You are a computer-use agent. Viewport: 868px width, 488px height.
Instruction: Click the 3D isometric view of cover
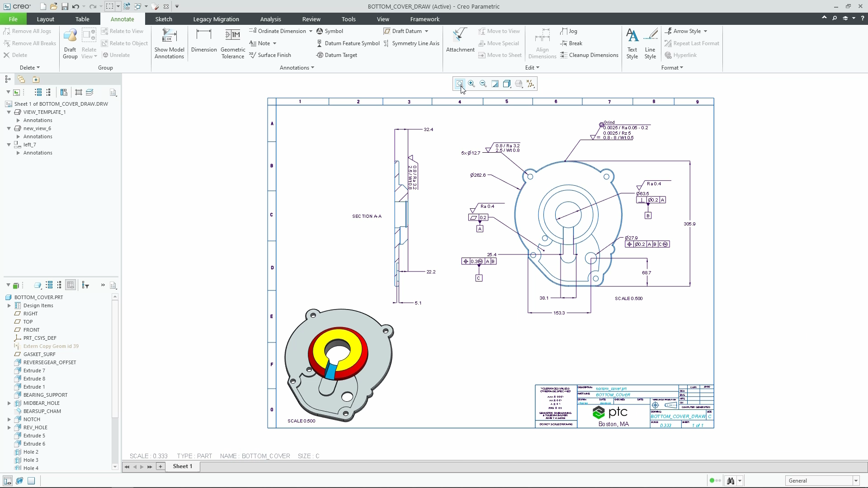click(339, 365)
